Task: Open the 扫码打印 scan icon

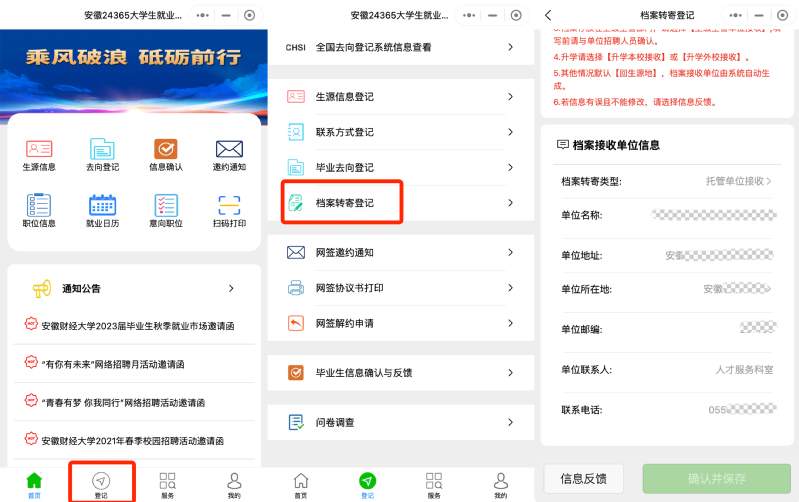Action: click(x=229, y=207)
